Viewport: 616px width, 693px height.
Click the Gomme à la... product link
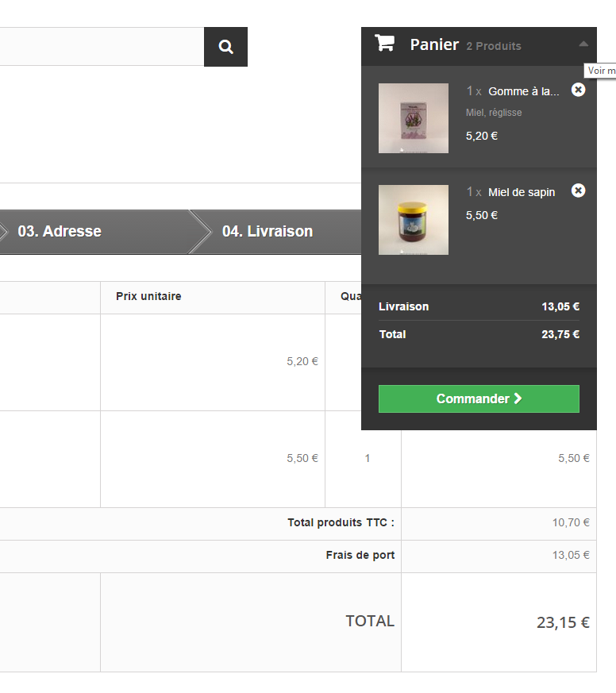524,91
